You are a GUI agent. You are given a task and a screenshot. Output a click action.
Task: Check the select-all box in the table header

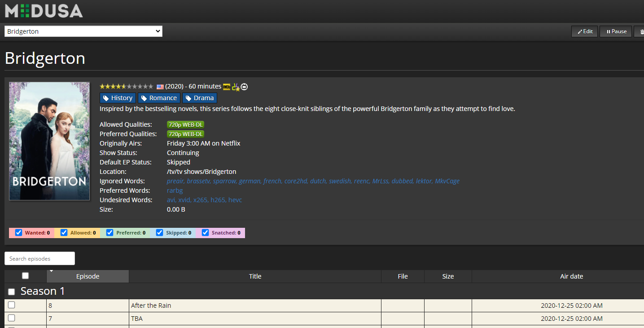[x=25, y=275]
